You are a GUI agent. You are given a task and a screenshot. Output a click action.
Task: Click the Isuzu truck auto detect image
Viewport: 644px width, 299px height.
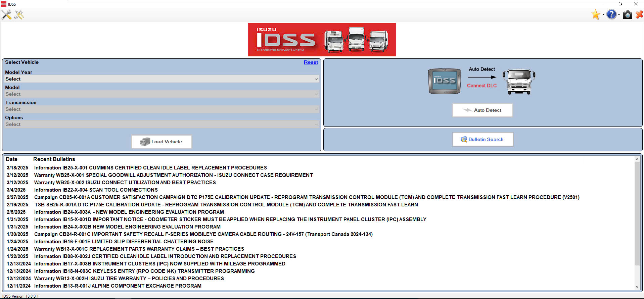519,82
